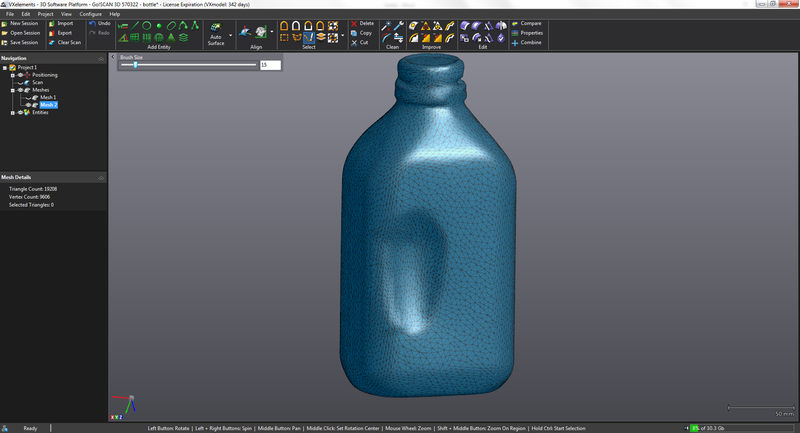Toggle visibility of Scan node
The image size is (800, 433).
point(20,83)
